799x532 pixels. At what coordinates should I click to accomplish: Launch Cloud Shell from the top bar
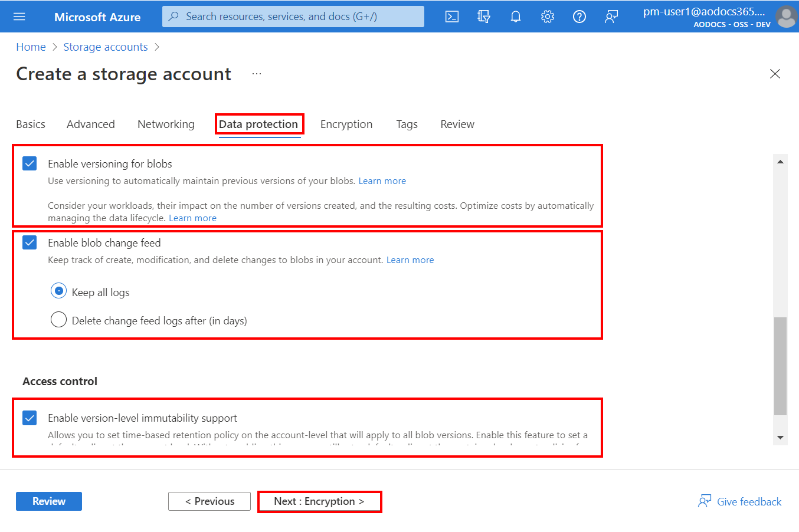point(452,17)
